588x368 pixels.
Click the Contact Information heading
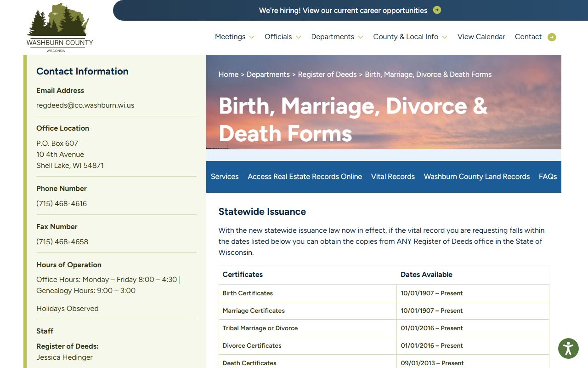pos(82,71)
